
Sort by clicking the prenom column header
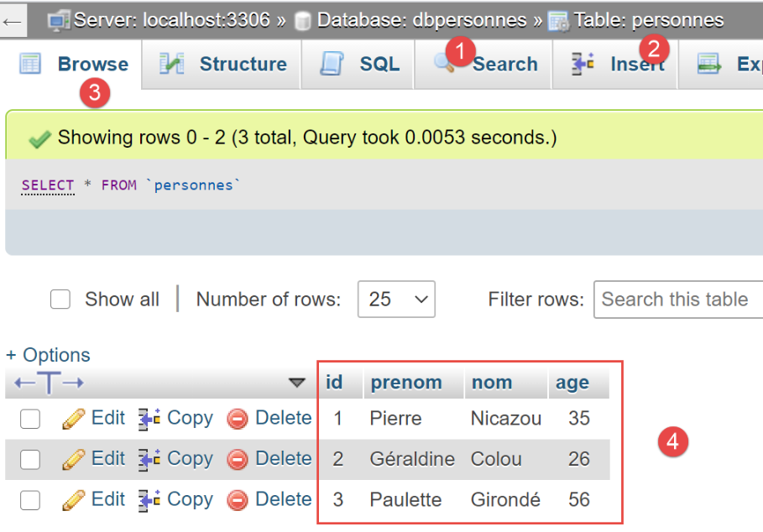[x=406, y=383]
